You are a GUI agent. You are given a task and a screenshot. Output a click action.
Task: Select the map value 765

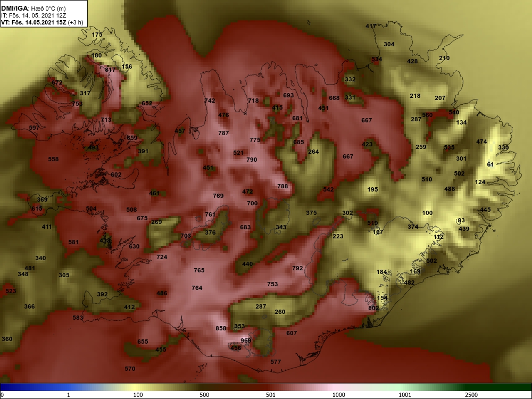199,270
